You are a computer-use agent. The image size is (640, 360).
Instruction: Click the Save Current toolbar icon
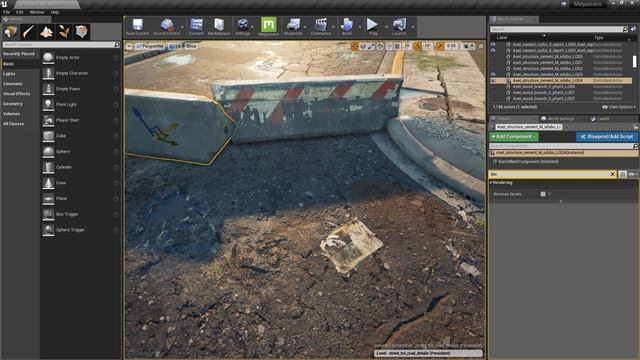pyautogui.click(x=138, y=25)
